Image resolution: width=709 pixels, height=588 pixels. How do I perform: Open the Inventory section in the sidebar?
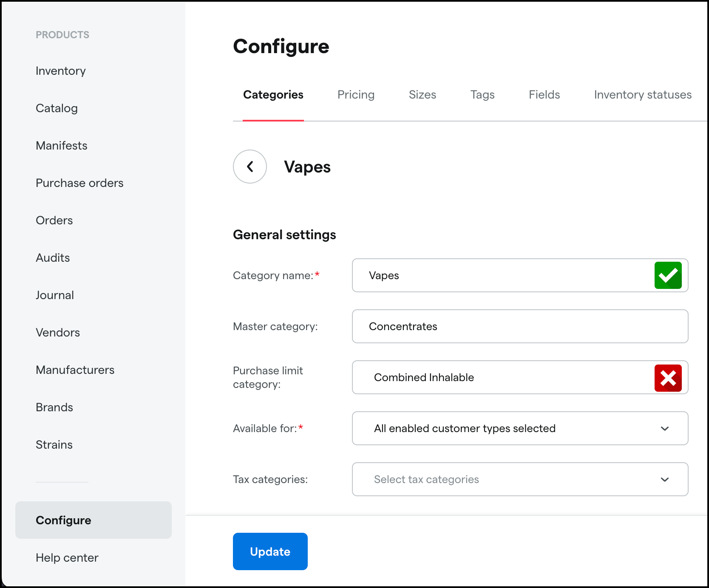(60, 71)
